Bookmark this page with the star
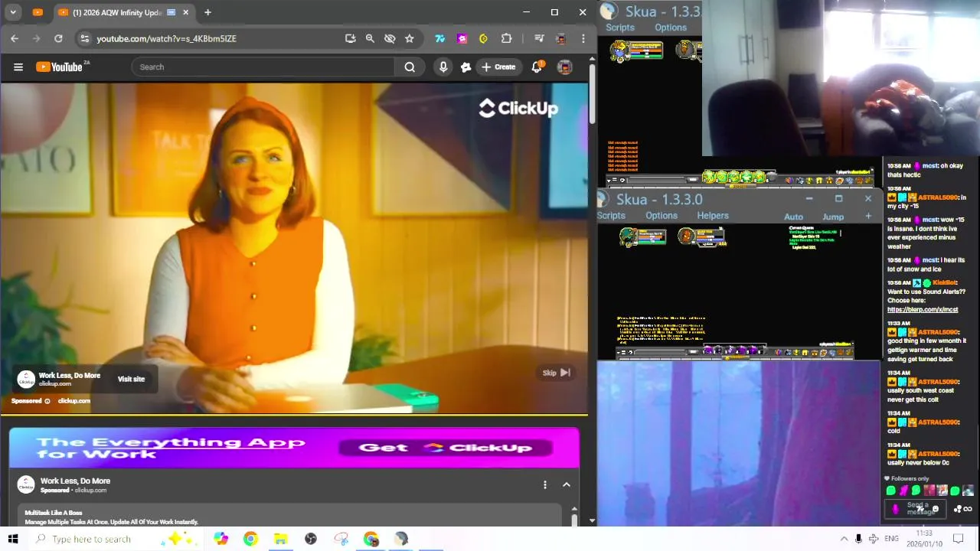 [x=410, y=38]
